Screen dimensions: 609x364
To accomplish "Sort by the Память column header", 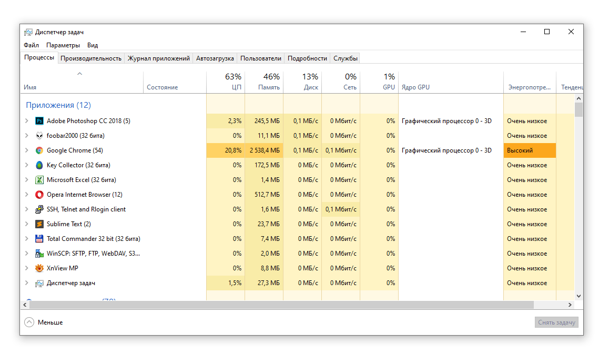I will [x=264, y=82].
